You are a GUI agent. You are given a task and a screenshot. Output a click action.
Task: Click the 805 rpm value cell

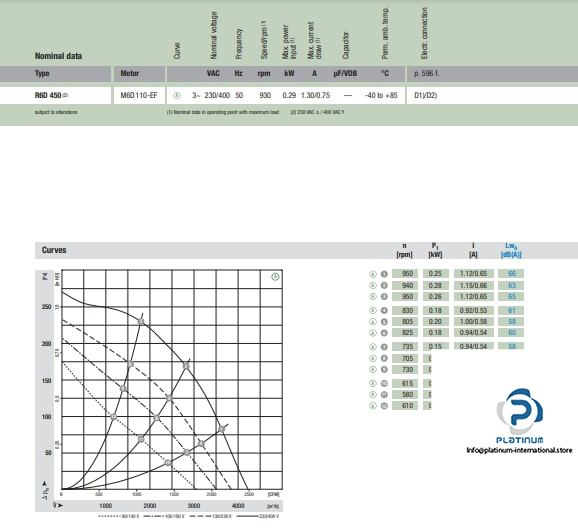pos(405,321)
